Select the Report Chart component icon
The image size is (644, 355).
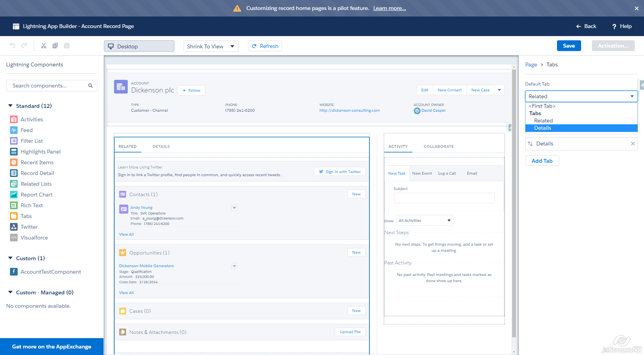pyautogui.click(x=14, y=195)
